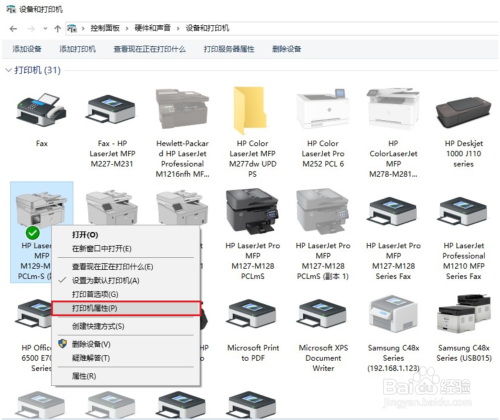Viewport: 500px width, 420px height.
Task: Select Samsung C48x Series (192.168.1.123) printer
Action: pos(393,315)
